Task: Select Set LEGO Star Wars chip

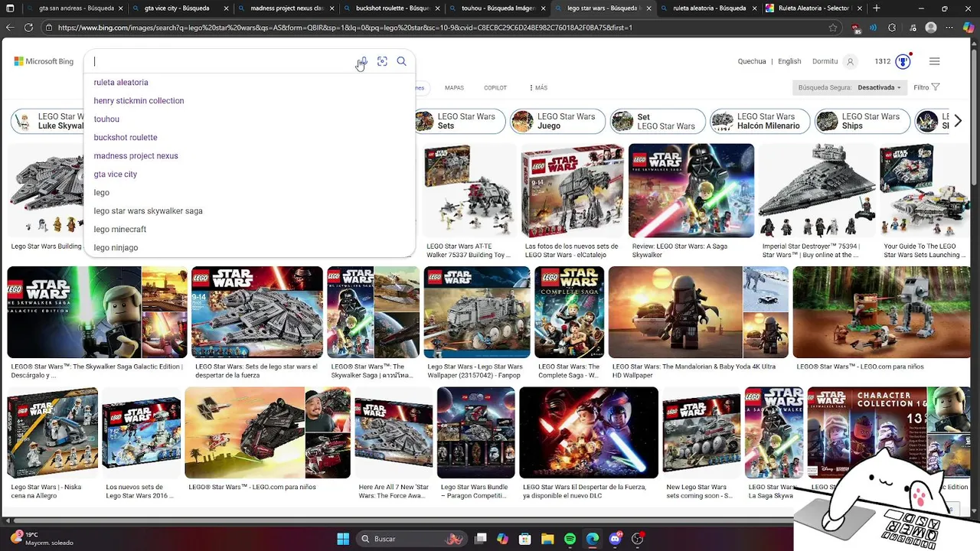Action: (x=657, y=121)
